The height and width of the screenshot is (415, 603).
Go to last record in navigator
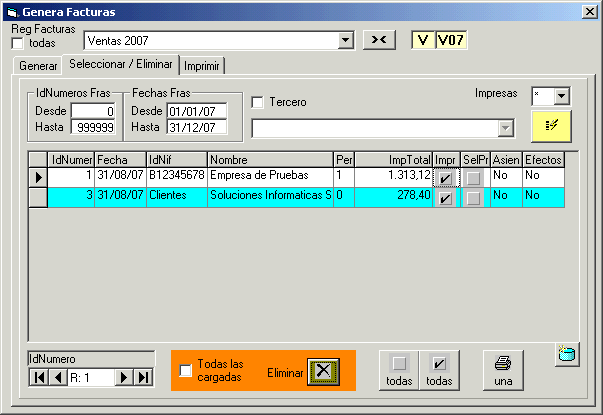[143, 377]
